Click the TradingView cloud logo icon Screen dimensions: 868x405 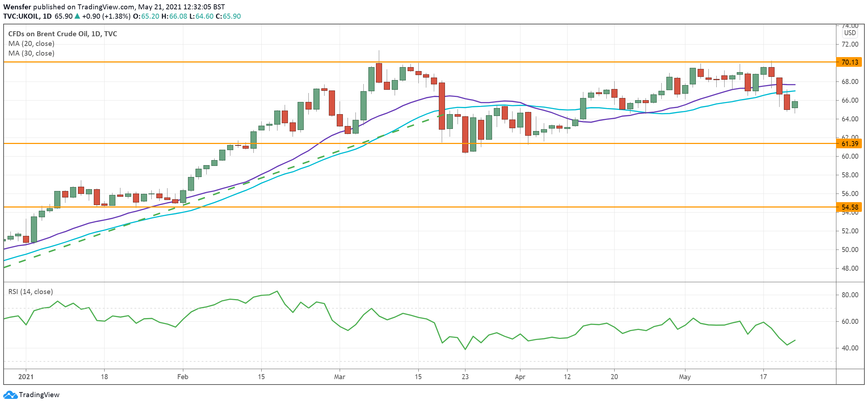(x=10, y=395)
